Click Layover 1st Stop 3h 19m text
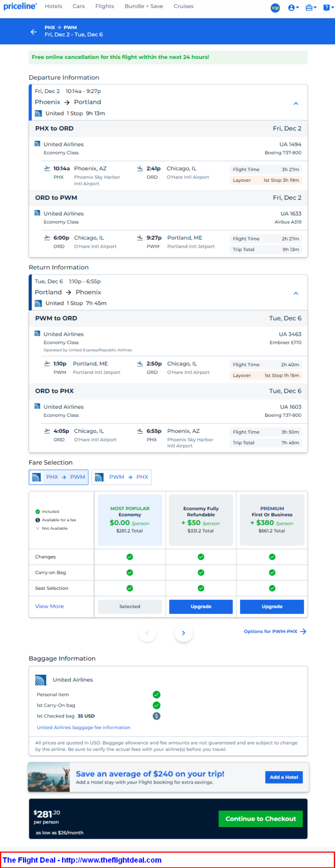The image size is (335, 868). (266, 180)
